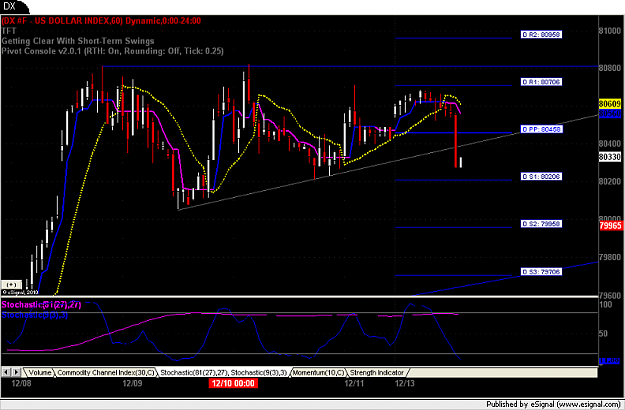Click the 12/13 date label

[404, 383]
